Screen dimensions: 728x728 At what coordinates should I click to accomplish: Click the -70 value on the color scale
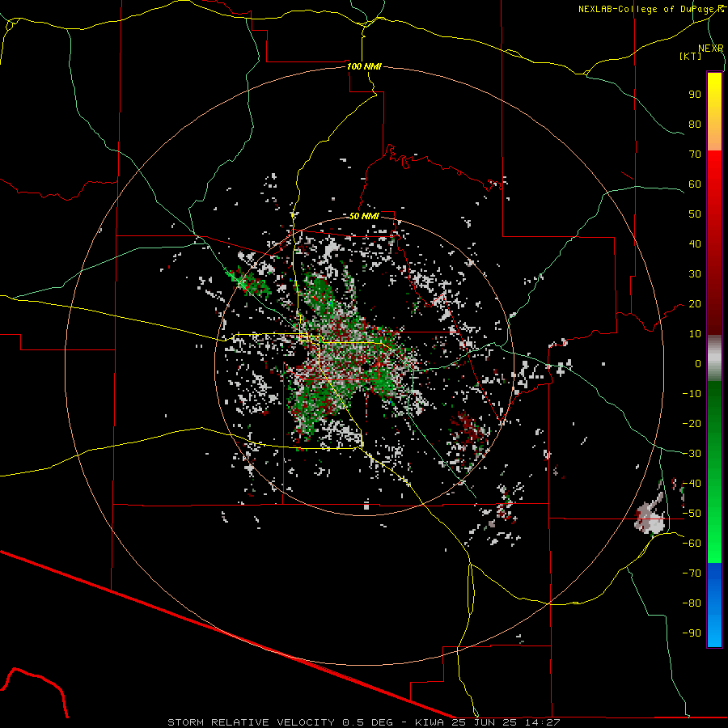coord(692,574)
